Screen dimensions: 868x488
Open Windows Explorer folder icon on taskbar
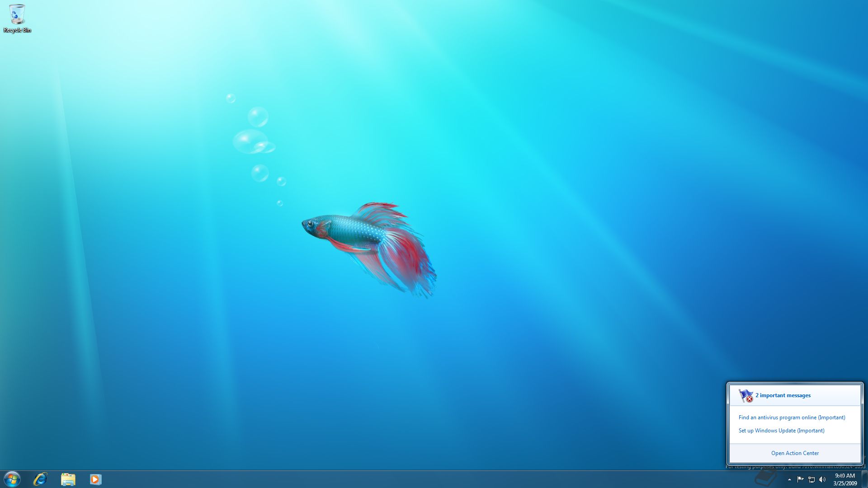68,479
